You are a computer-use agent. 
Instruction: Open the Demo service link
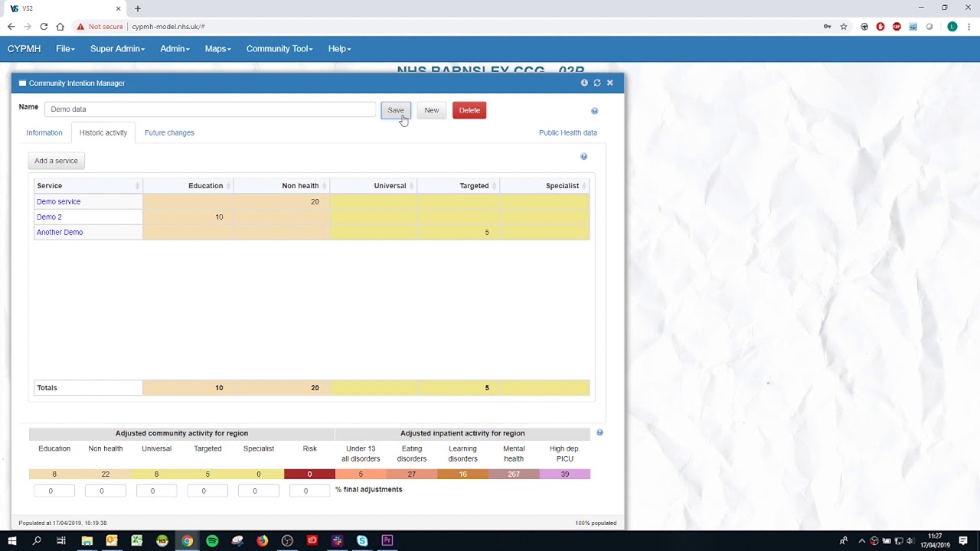(x=58, y=202)
